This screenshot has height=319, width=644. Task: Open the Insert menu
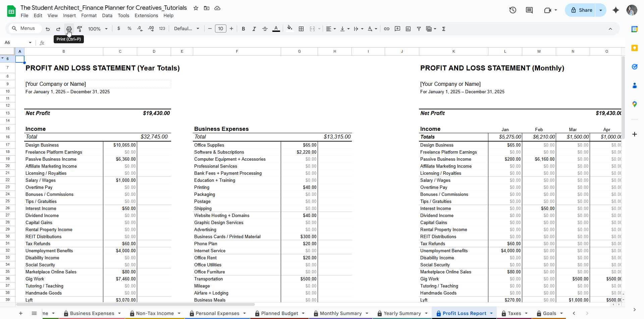(x=69, y=15)
